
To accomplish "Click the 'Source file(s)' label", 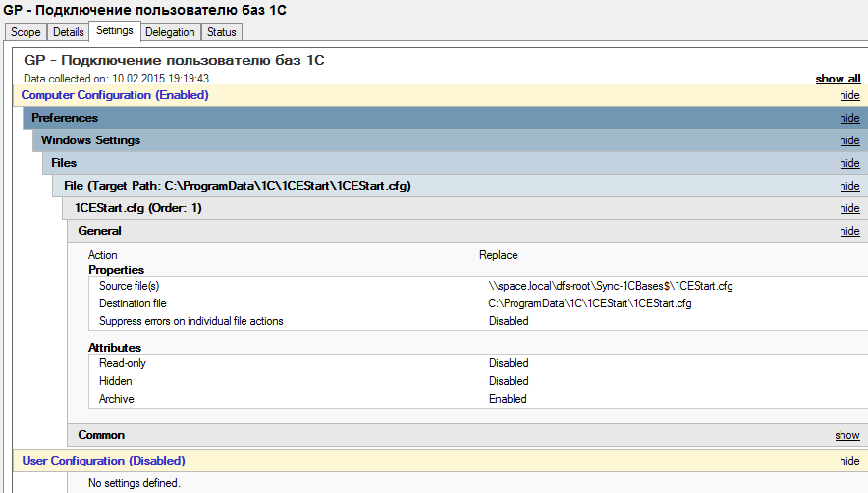I will (x=129, y=286).
